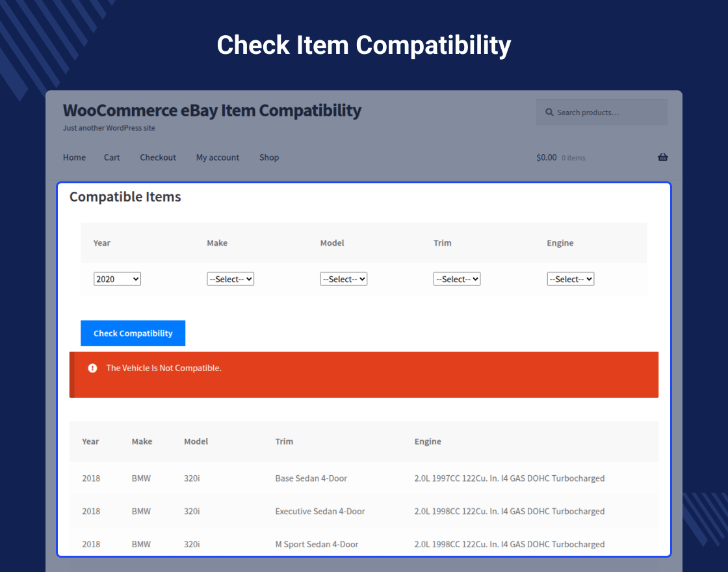This screenshot has height=572, width=728.
Task: Click the Search products input field
Action: coord(602,112)
